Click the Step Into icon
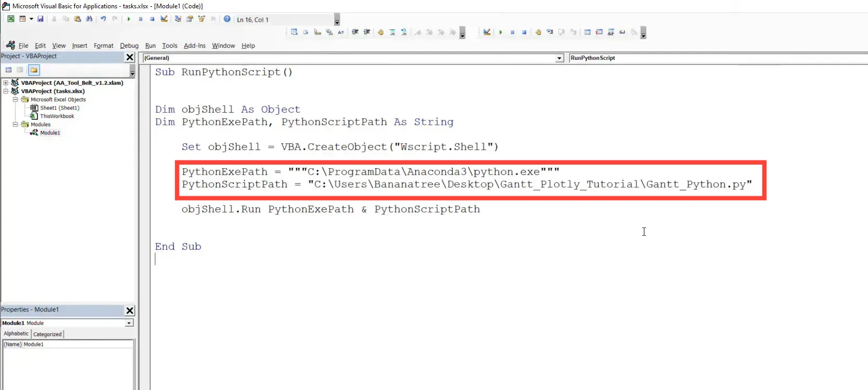Screen dimensions: 868x390 (550, 32)
